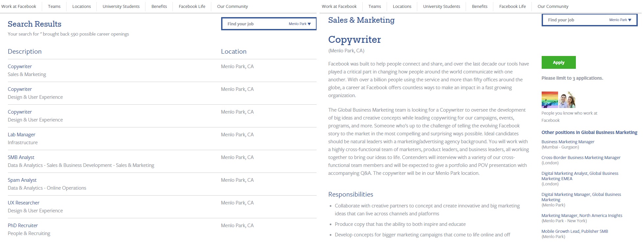Open Facebook Life menu on Copywriter page

pos(512,6)
